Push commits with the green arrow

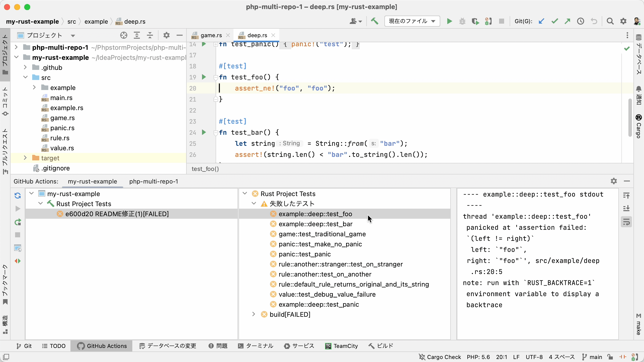coord(567,21)
